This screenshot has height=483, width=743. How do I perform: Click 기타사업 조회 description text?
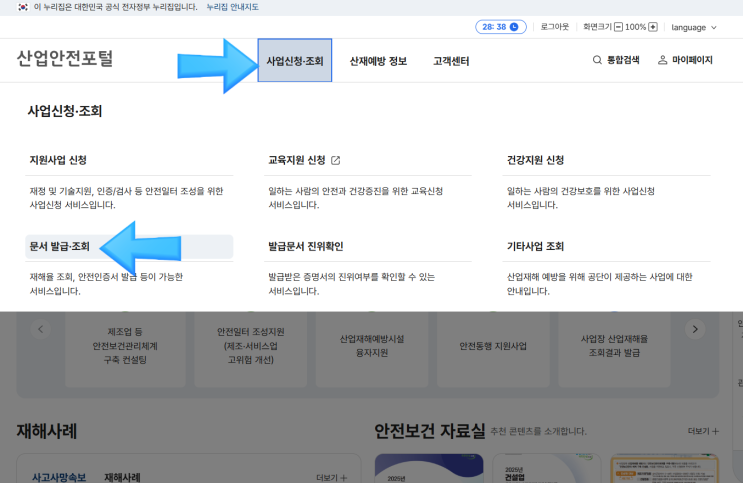pos(599,284)
